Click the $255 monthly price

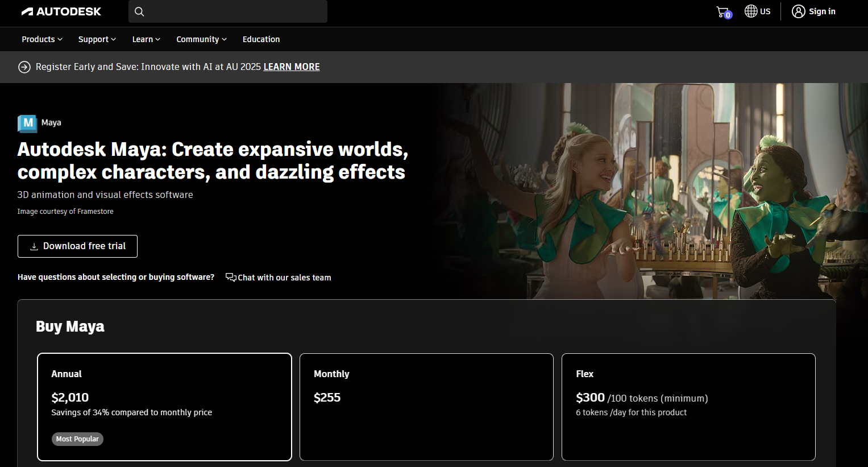point(327,398)
